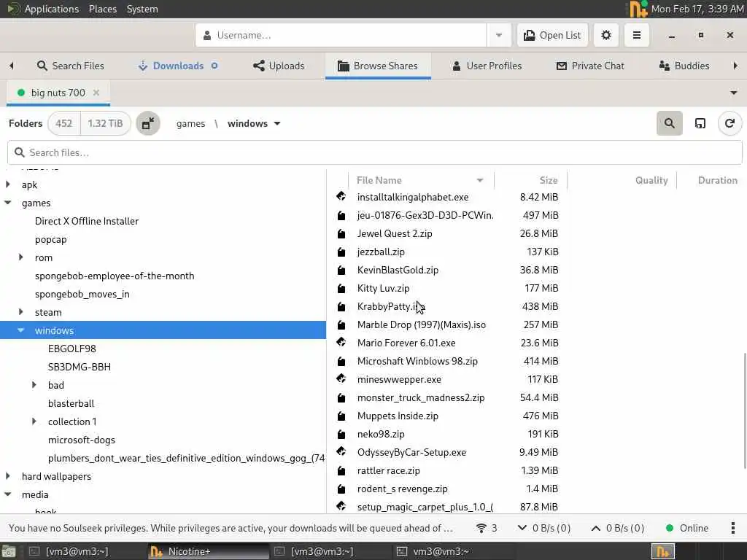Select the EBGOLF98 folder
Screen dimensions: 747x560
pos(72,349)
